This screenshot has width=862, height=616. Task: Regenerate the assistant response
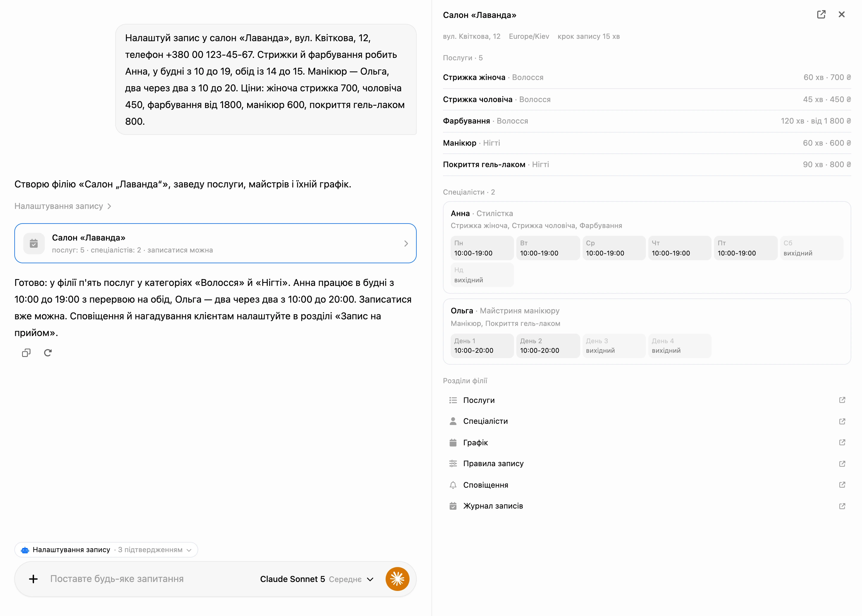tap(48, 353)
